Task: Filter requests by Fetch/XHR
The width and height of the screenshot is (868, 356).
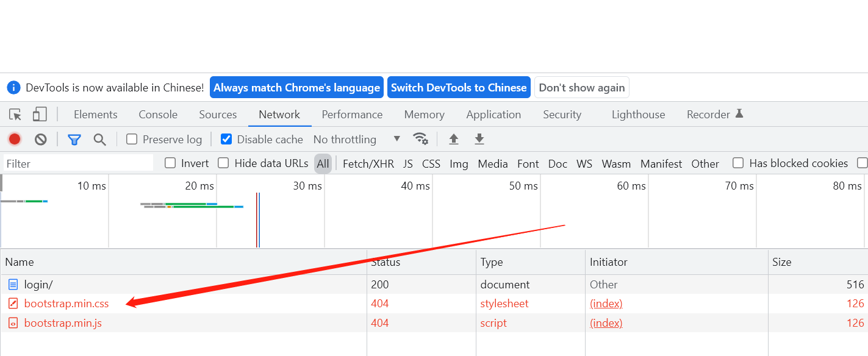Action: click(368, 163)
